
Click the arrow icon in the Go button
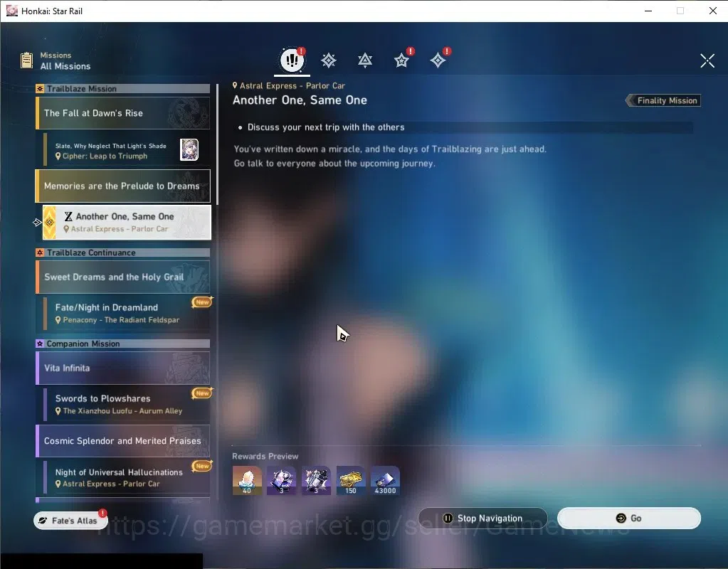click(x=621, y=519)
